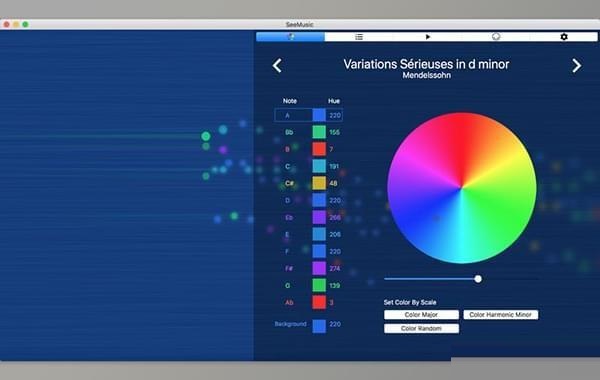Open the color palette tab

(x=290, y=37)
